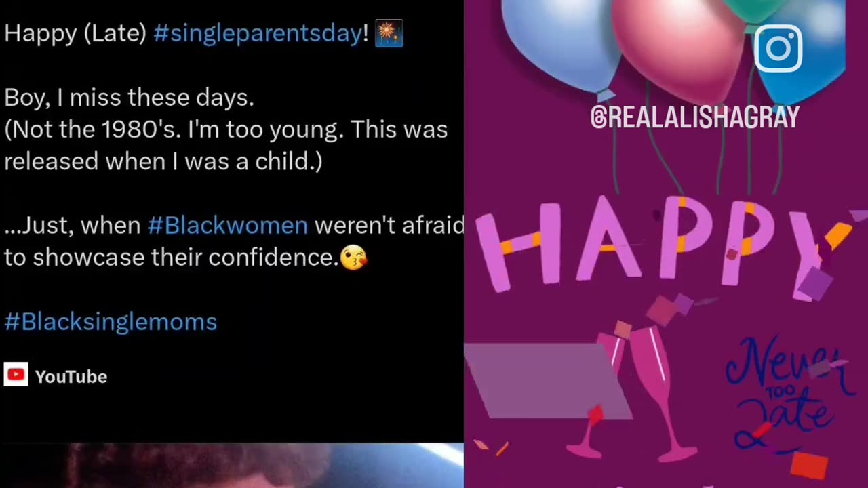Viewport: 868px width, 488px height.
Task: Click the @ symbol before REALALISHAGRAY
Action: click(x=598, y=118)
